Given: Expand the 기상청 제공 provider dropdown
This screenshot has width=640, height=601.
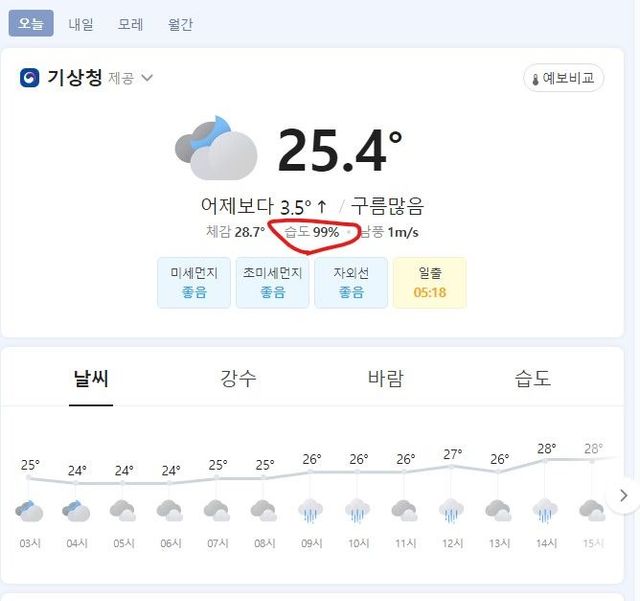Looking at the screenshot, I should (x=147, y=78).
